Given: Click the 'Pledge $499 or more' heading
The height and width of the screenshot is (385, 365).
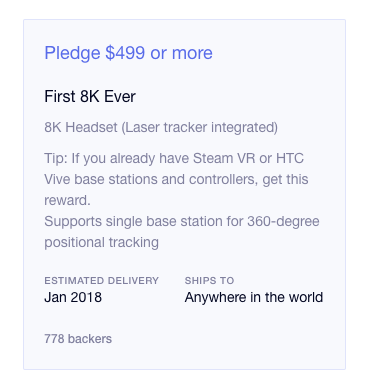Looking at the screenshot, I should coord(128,53).
